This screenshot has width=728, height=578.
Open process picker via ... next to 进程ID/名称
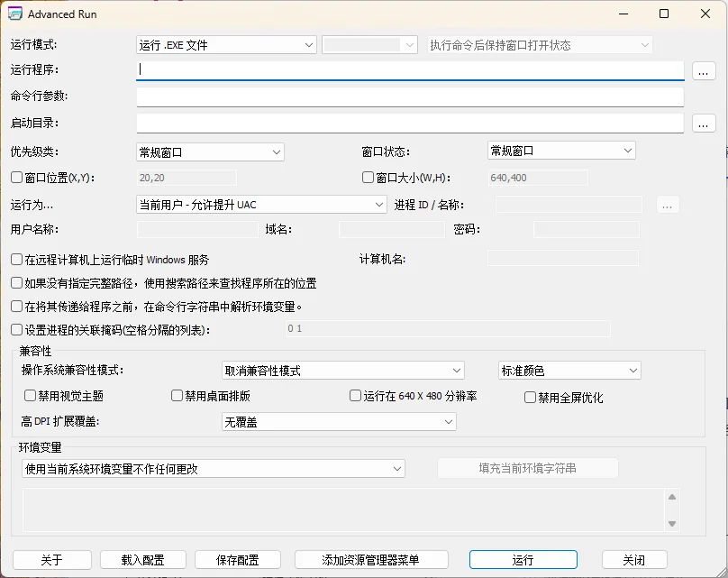[x=668, y=206]
